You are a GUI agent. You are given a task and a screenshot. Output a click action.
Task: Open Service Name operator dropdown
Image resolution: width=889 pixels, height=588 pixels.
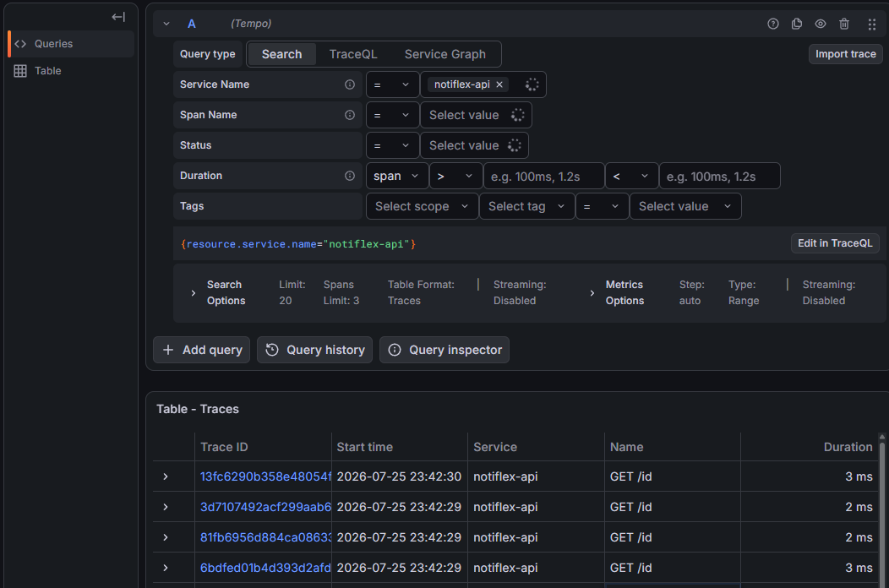(392, 84)
